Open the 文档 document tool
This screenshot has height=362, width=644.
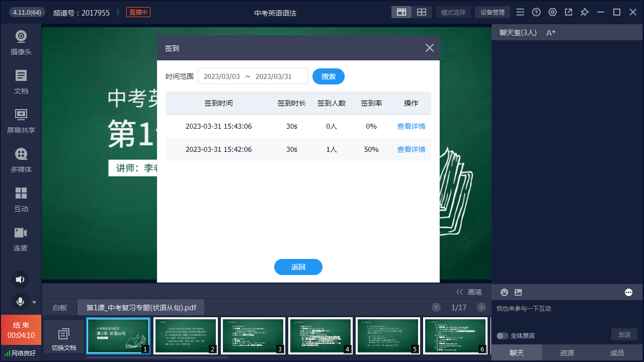tap(21, 81)
